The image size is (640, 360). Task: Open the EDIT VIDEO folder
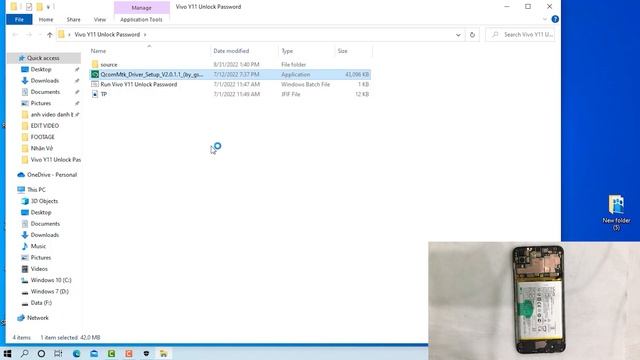tap(44, 126)
